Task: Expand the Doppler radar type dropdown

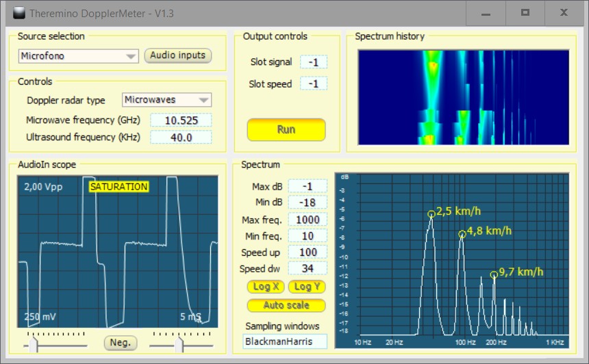Action: click(x=166, y=100)
